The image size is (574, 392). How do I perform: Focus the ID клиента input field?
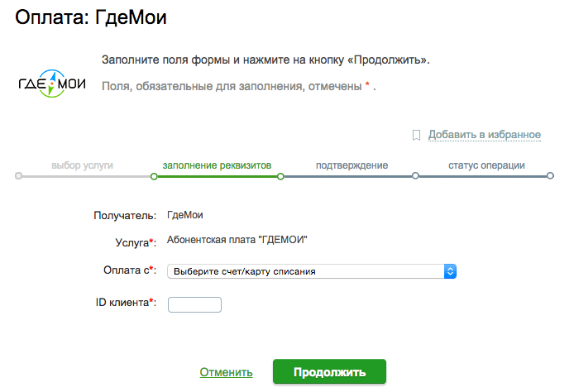coord(194,304)
